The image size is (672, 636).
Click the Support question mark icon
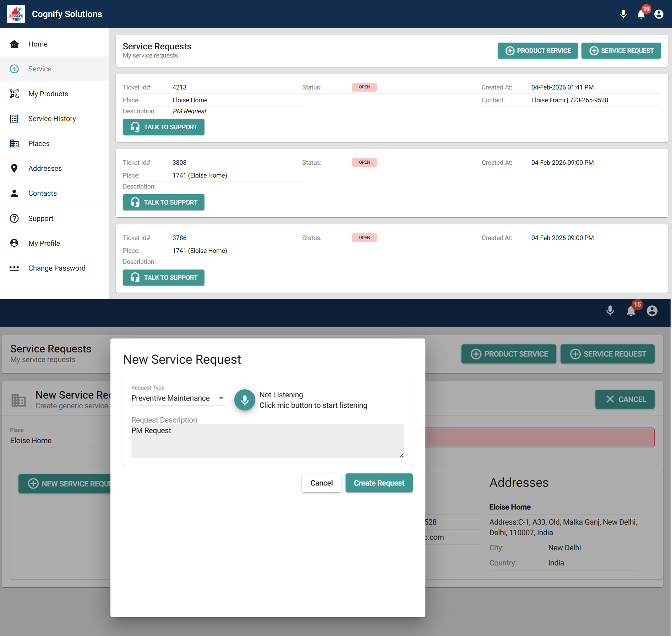[x=14, y=218]
